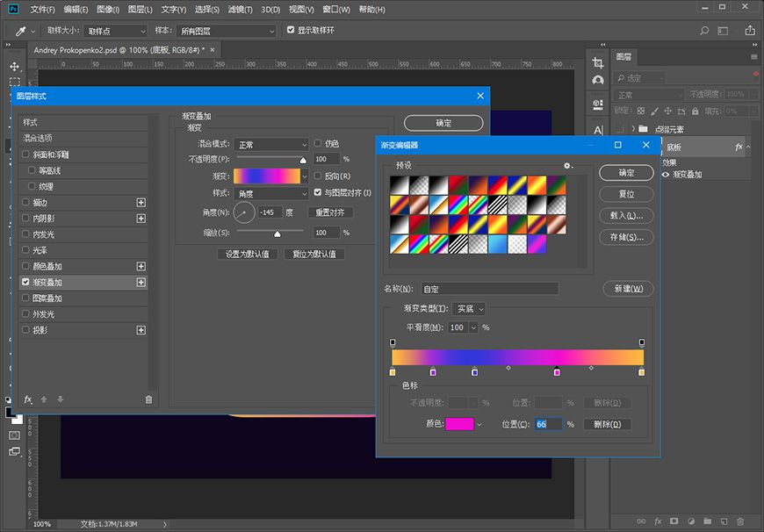Open the 滤镜(T) menu

point(241,10)
